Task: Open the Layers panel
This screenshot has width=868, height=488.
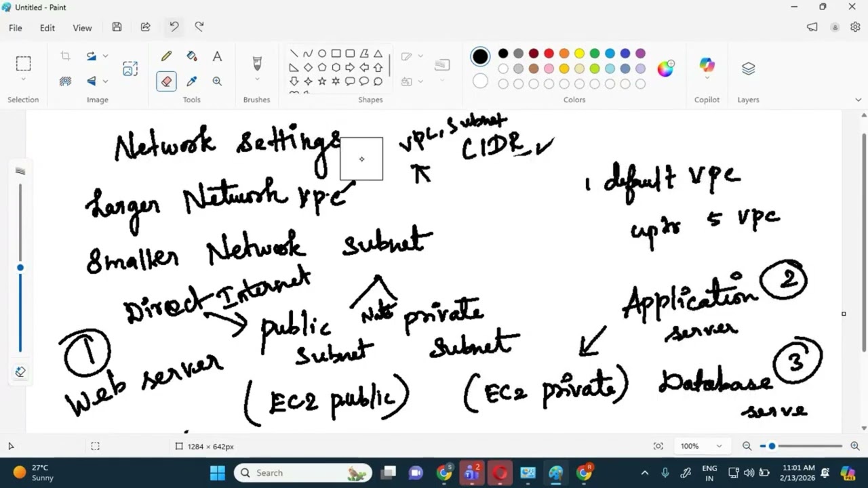Action: tap(748, 68)
